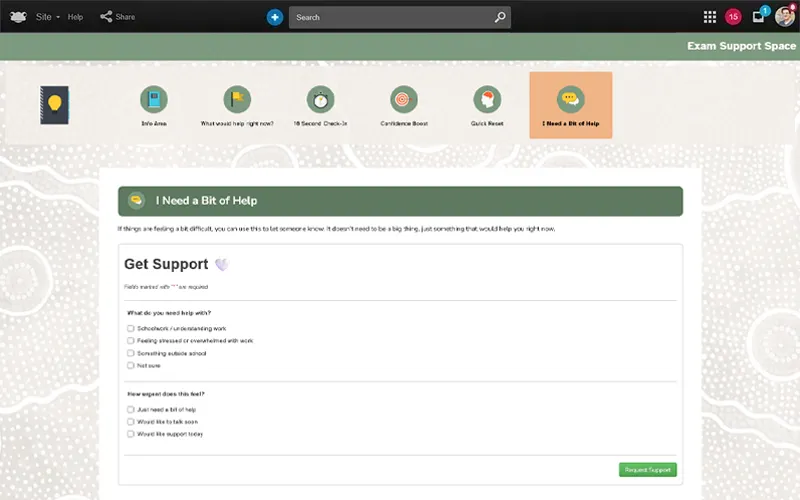Viewport: 800px width, 500px height.
Task: Expand the Site dropdown menu
Action: pyautogui.click(x=48, y=17)
